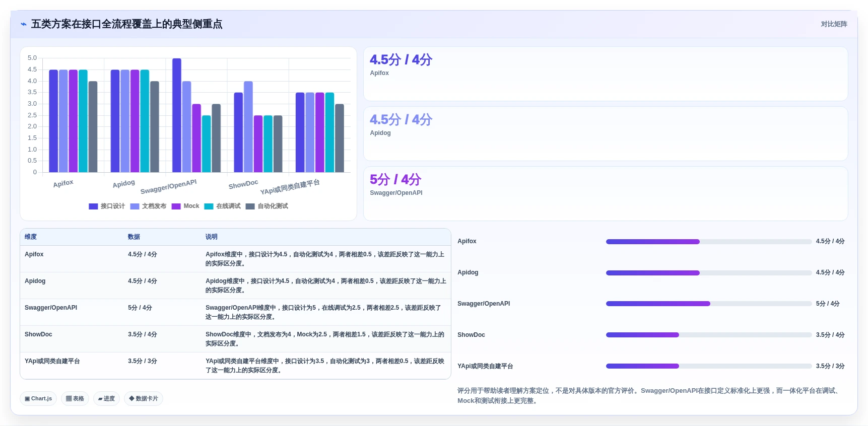Click the Swagger/OpenAPI progress bar
The image size is (868, 426).
709,304
